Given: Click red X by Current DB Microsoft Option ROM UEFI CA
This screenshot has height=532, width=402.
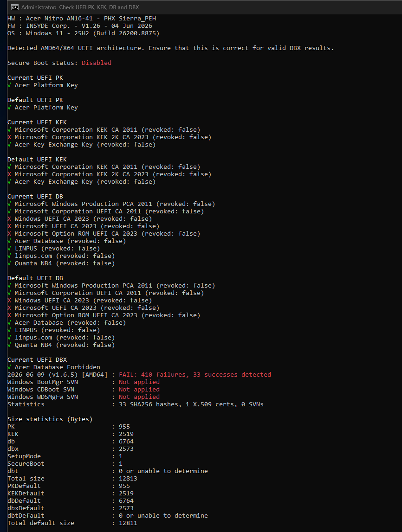Looking at the screenshot, I should click(x=9, y=234).
